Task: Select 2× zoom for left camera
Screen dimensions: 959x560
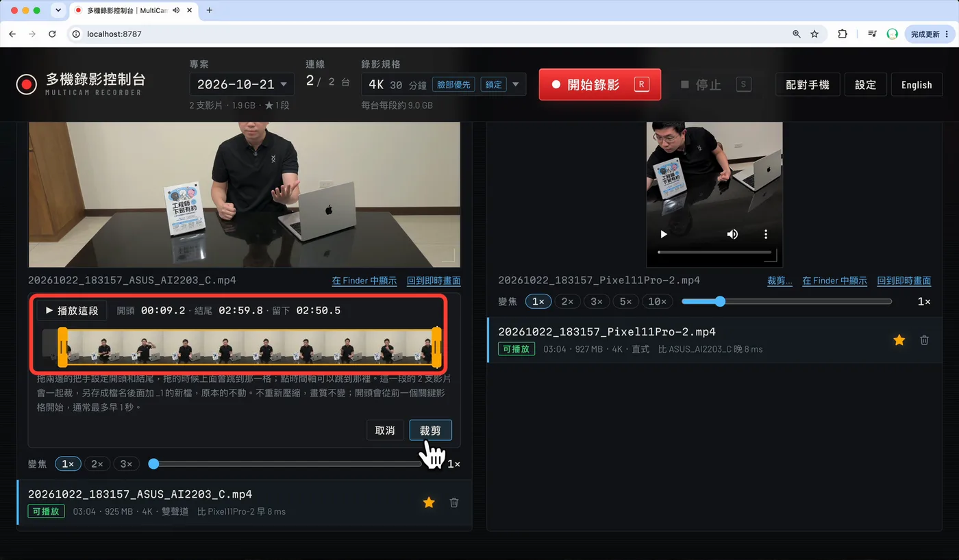Action: click(x=97, y=463)
